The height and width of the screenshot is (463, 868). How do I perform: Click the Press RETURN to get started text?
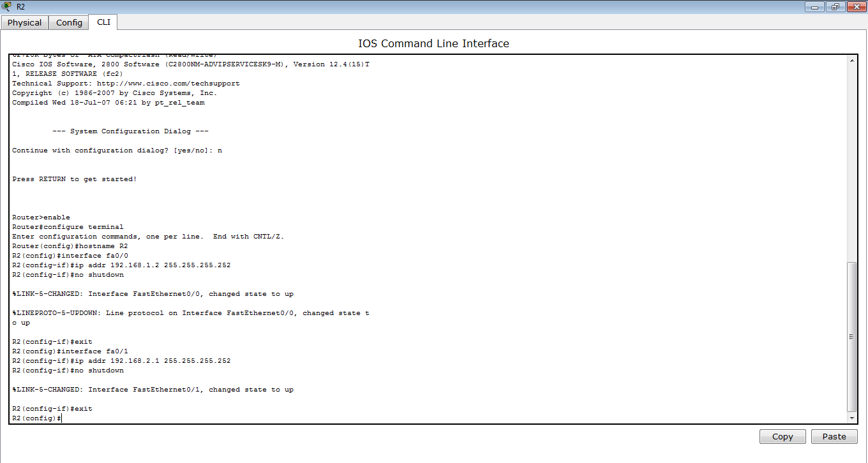(x=73, y=179)
